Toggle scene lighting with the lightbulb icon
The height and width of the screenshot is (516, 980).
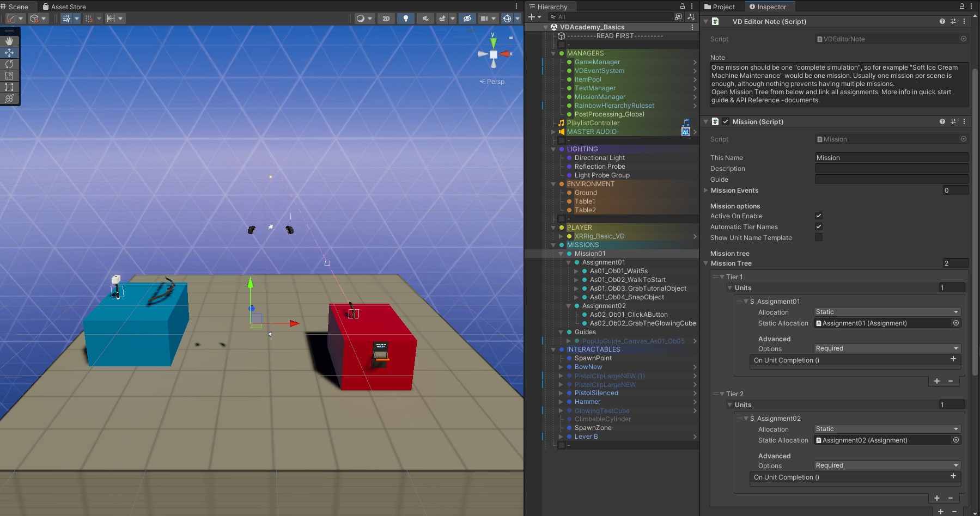click(x=405, y=19)
